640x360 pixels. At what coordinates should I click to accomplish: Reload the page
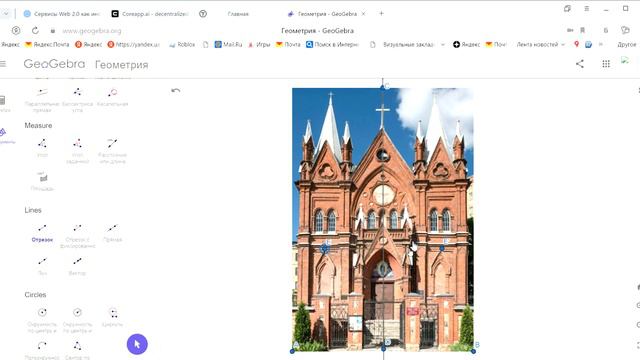tap(35, 31)
